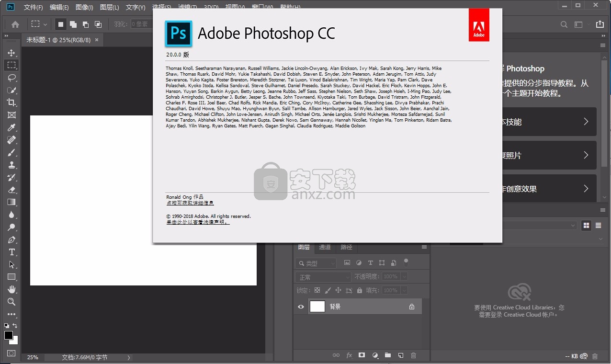Create a new layer
The image size is (611, 364).
pos(401,355)
